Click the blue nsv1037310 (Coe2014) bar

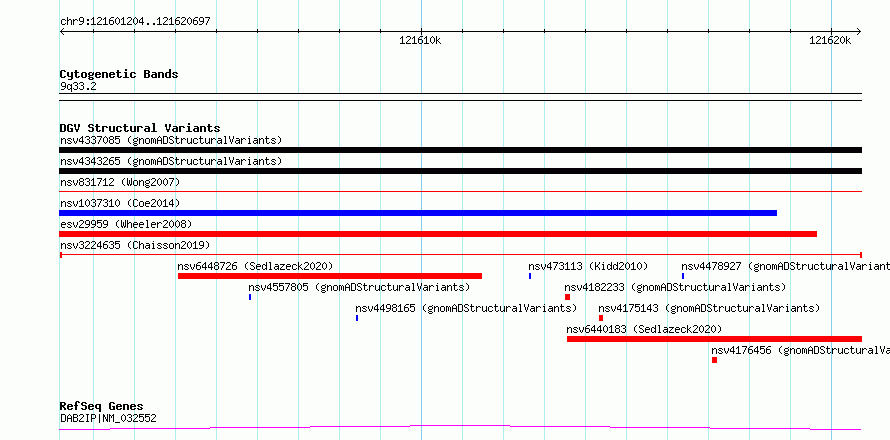(x=418, y=213)
